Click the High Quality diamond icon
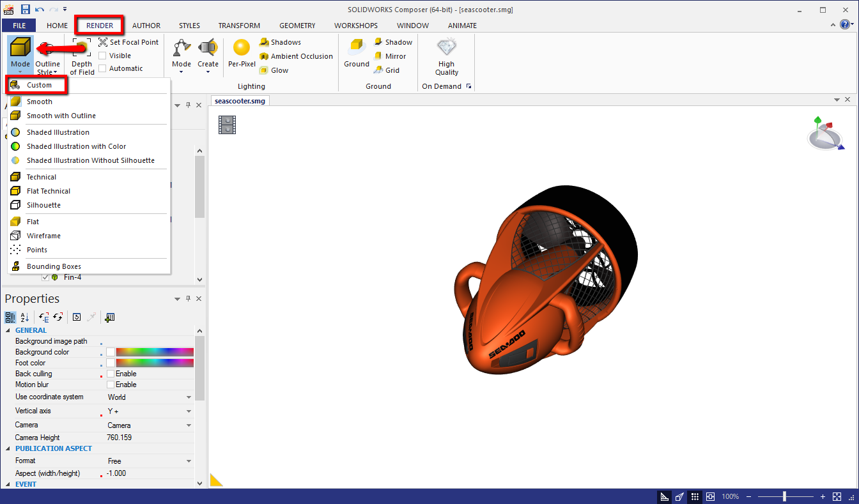This screenshot has width=859, height=504. [x=446, y=47]
